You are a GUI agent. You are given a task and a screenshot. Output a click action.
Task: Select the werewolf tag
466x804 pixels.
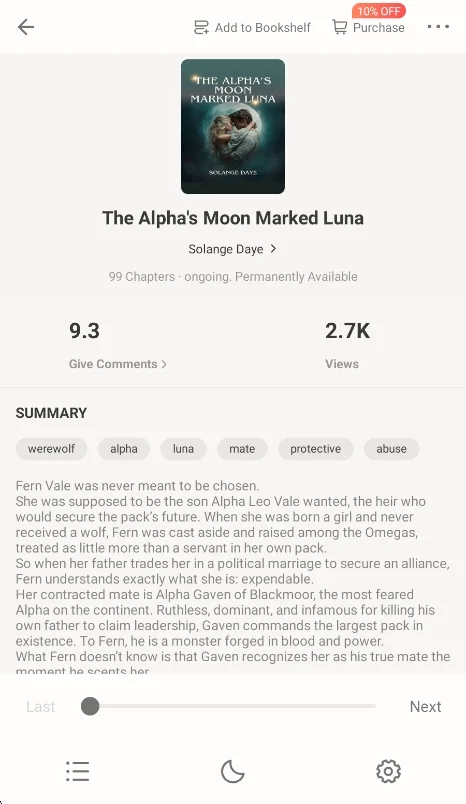(x=51, y=449)
